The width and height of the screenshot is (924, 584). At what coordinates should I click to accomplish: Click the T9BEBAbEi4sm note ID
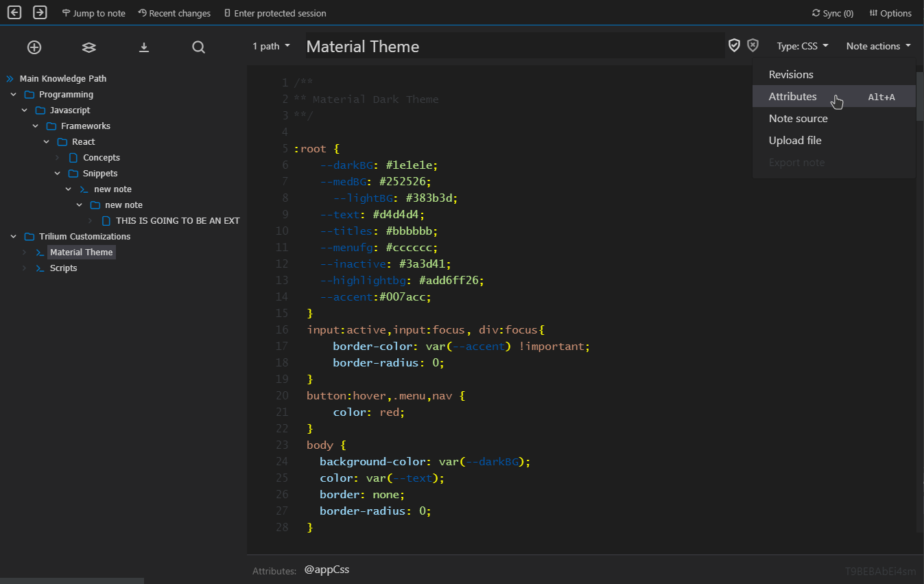(880, 571)
